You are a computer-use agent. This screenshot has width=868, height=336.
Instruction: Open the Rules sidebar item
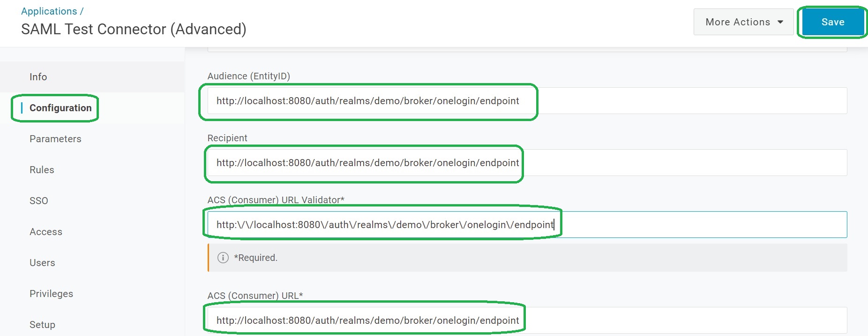point(42,170)
